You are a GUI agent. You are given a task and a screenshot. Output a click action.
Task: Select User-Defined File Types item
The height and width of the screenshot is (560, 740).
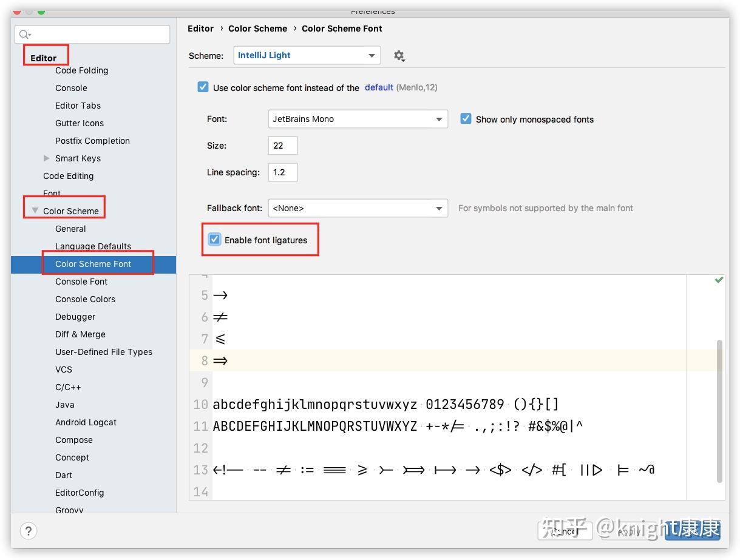[104, 352]
